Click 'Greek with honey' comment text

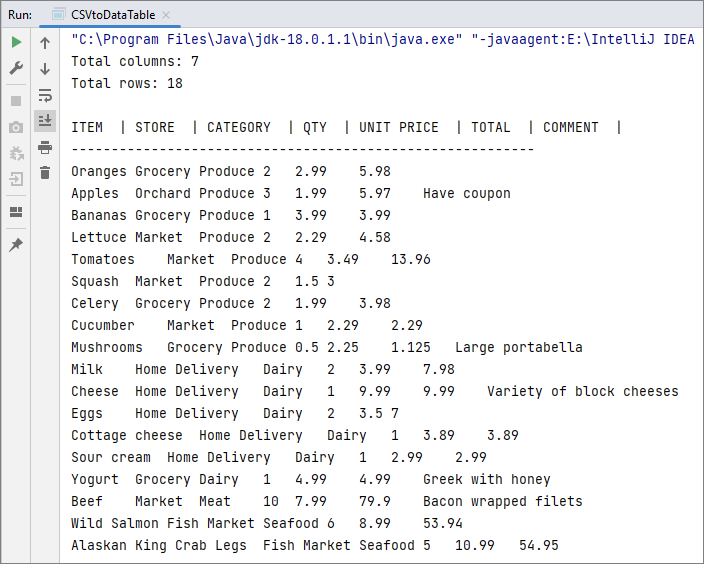click(487, 480)
